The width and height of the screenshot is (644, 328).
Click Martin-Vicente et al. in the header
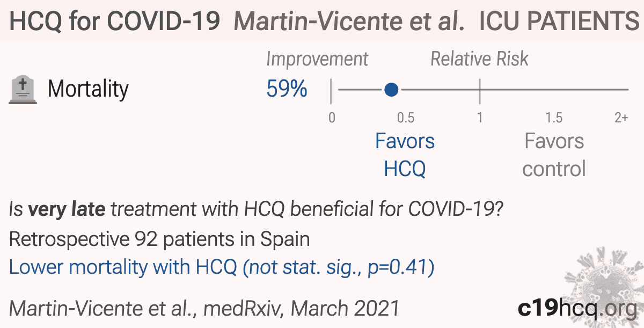(x=349, y=21)
